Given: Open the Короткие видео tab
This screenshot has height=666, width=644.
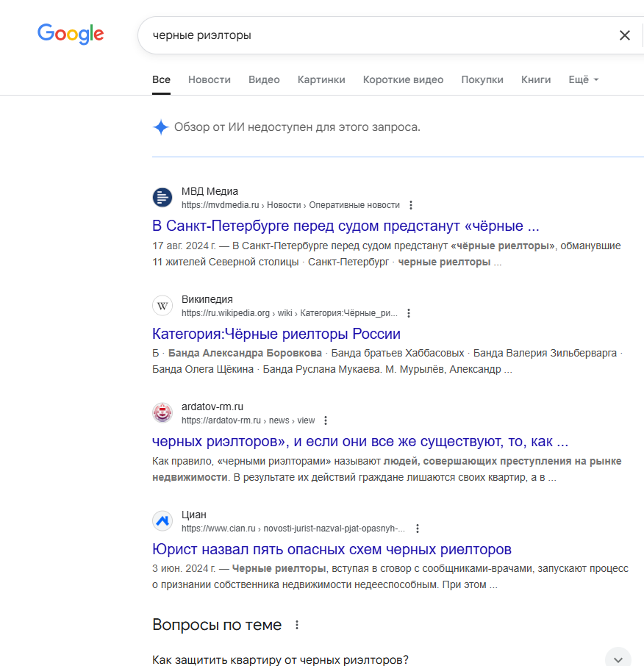Looking at the screenshot, I should pos(403,80).
